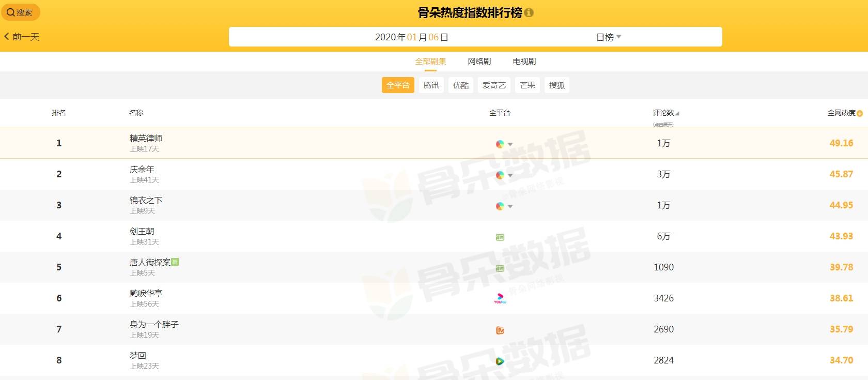
Task: Click the heat value 44.95
Action: coord(841,205)
